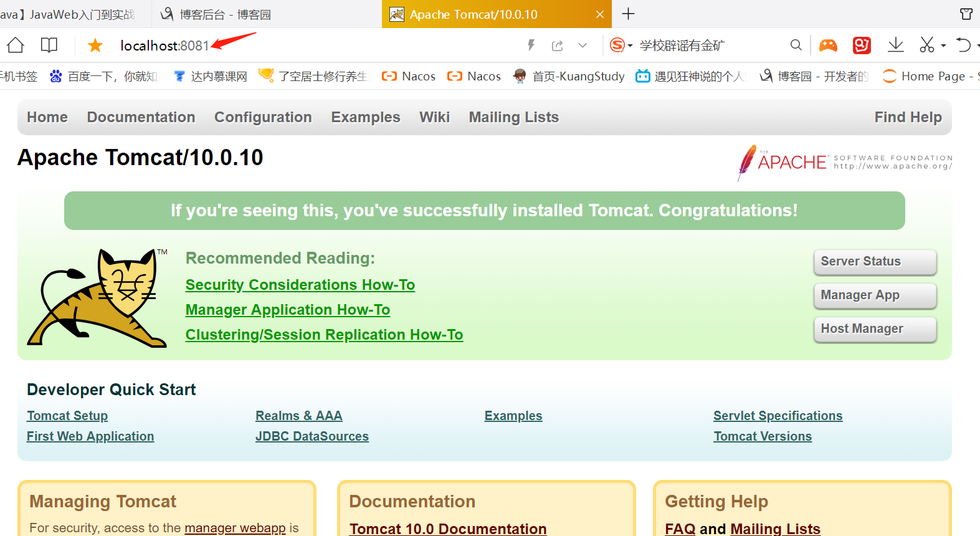Open Mailing Lists link under Getting Help
This screenshot has width=980, height=536.
(x=776, y=529)
